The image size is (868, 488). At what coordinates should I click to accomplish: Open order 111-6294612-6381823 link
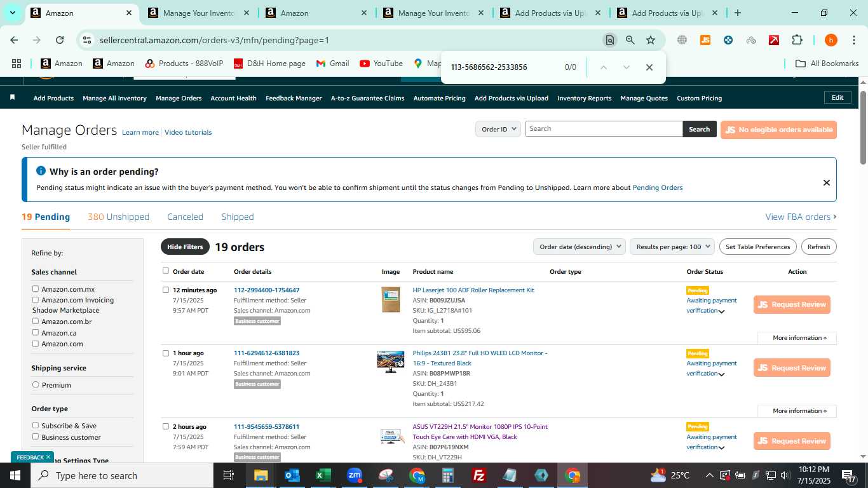266,353
